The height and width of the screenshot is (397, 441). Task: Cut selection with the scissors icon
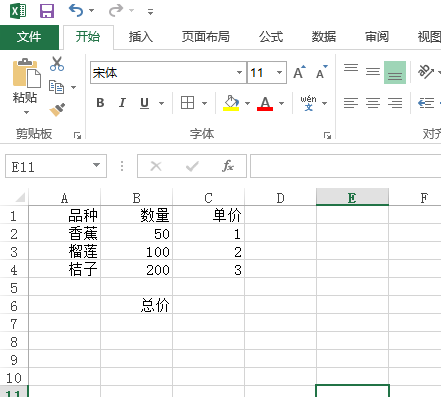(x=57, y=64)
